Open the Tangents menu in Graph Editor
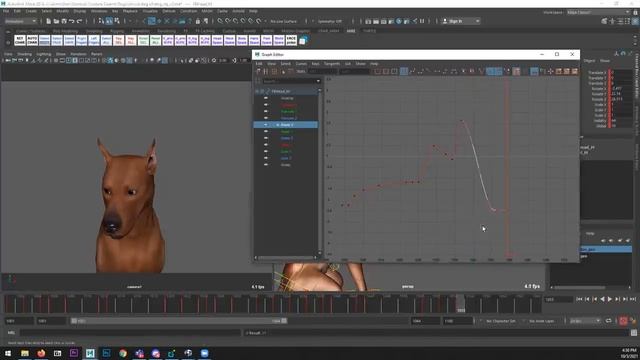Image resolution: width=640 pixels, height=360 pixels. coord(331,64)
